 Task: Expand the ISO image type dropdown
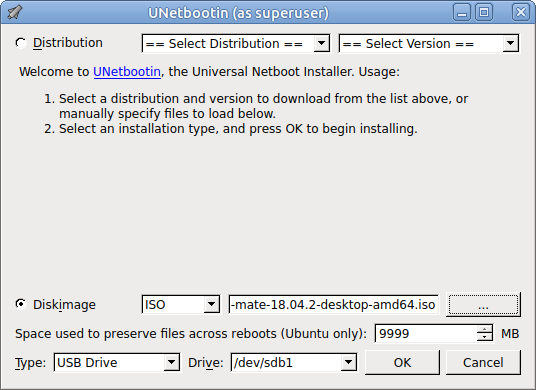pos(180,304)
